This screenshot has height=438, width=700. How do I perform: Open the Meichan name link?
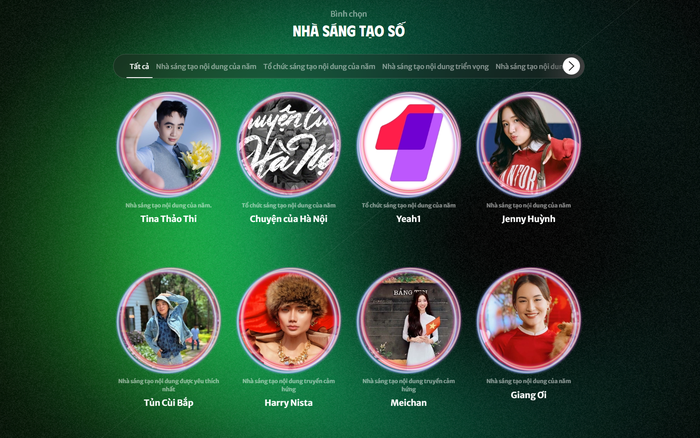coord(408,403)
